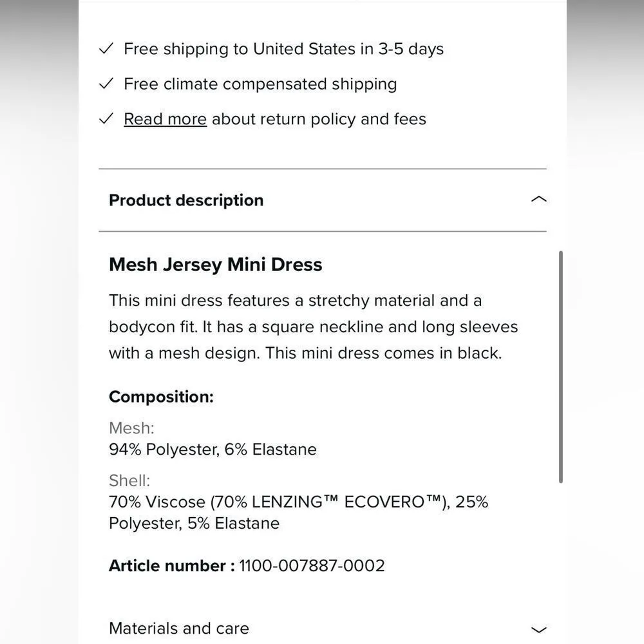Click the Mesh Jersey Mini Dress title
This screenshot has width=644, height=644.
pos(216,265)
